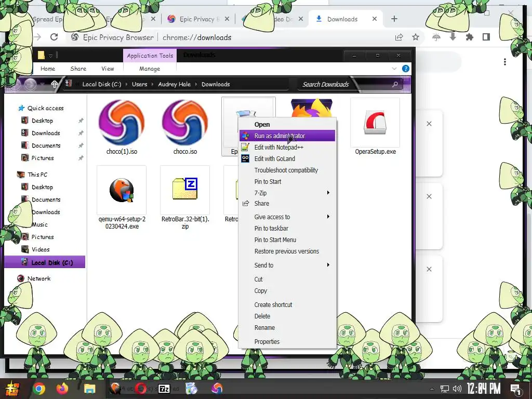
Task: Open Videos under This PC
Action: (41, 249)
